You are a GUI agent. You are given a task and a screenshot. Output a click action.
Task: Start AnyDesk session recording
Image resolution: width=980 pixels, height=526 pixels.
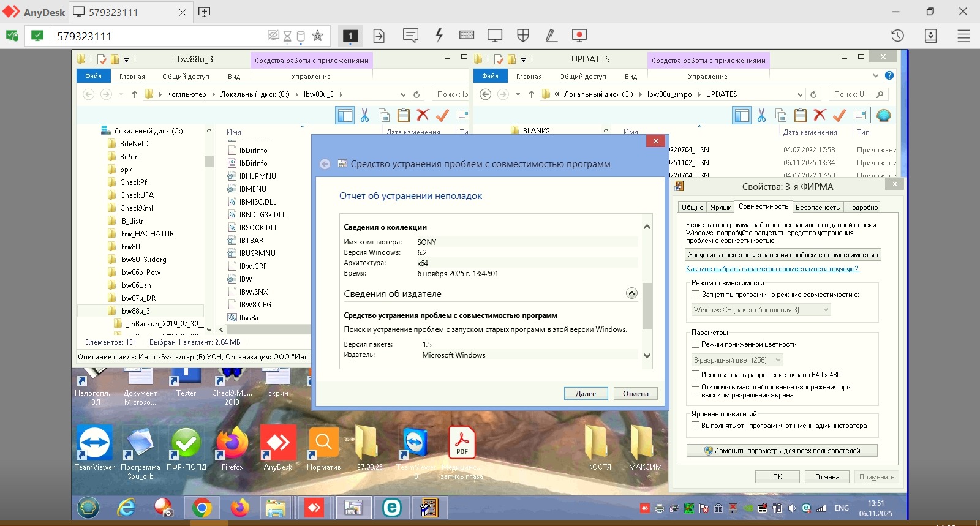click(579, 36)
